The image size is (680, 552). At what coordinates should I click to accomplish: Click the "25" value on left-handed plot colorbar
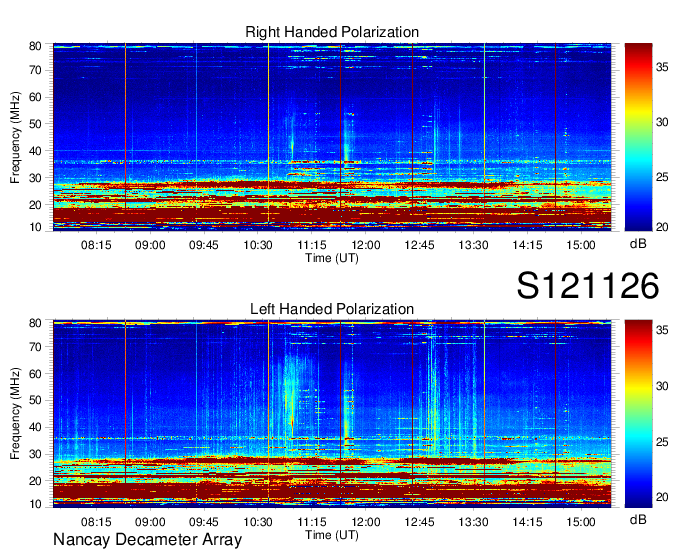[x=662, y=442]
